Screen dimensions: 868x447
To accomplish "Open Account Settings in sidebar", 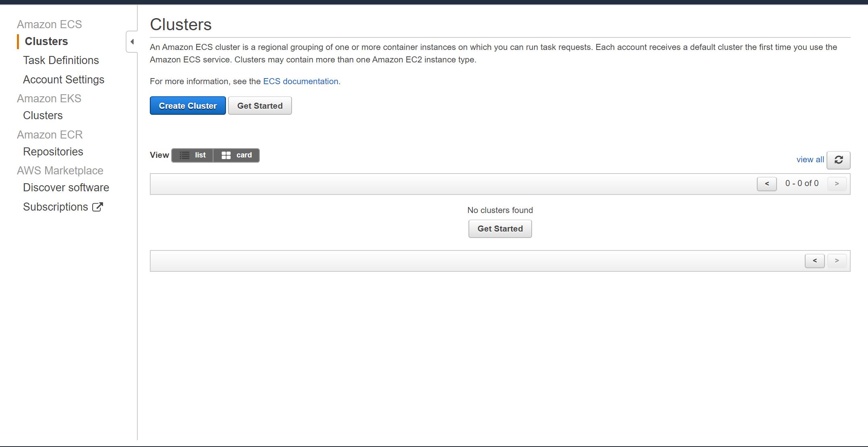I will (64, 79).
